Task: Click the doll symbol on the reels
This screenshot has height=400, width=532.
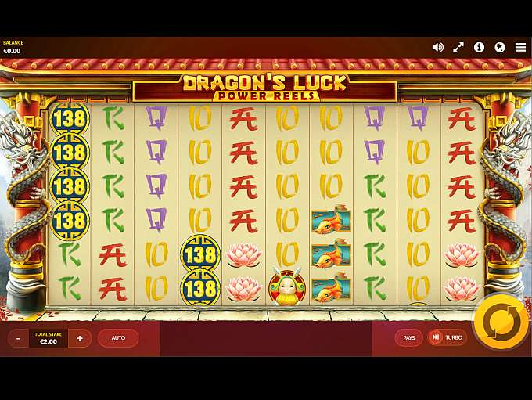Action: click(x=286, y=286)
